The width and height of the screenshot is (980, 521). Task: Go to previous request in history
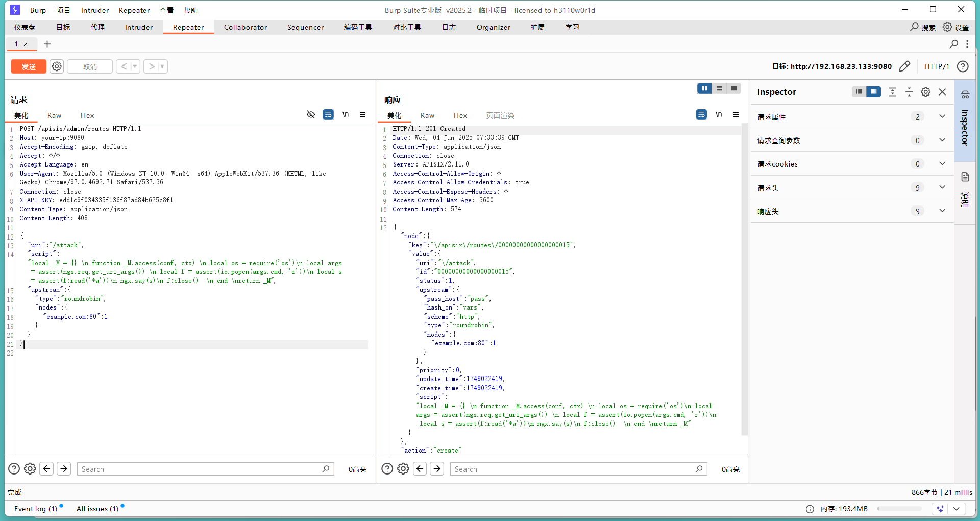click(x=124, y=66)
